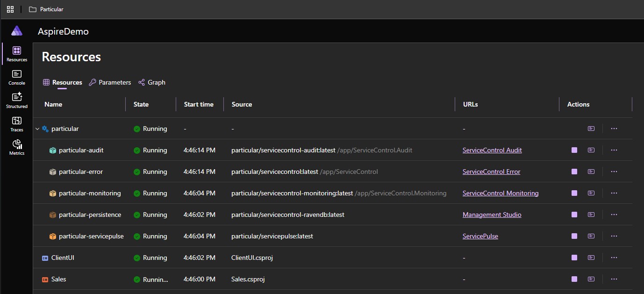Open the Management Studio link
The width and height of the screenshot is (644, 294).
(492, 215)
